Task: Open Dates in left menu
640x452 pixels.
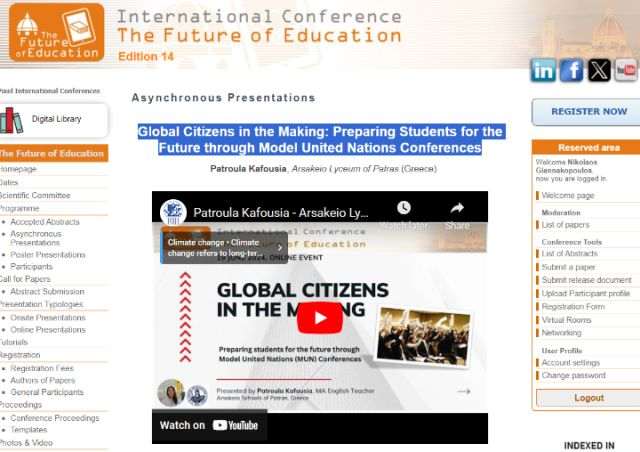Action: tap(9, 183)
